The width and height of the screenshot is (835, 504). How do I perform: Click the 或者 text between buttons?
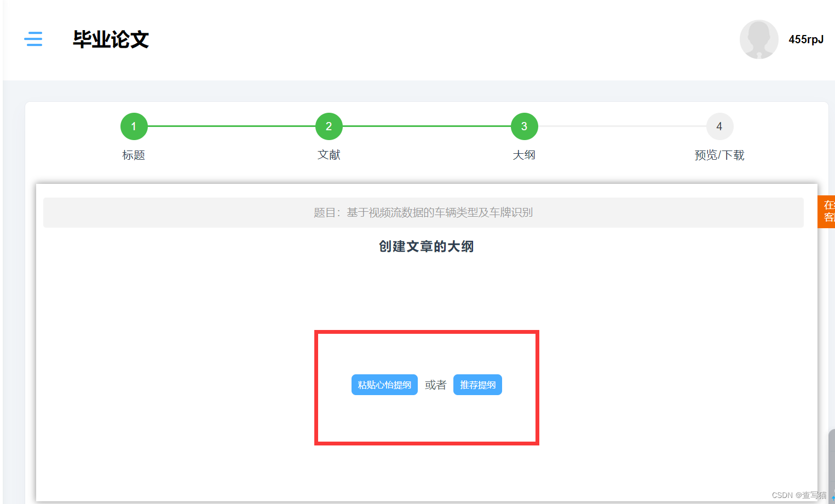[435, 385]
